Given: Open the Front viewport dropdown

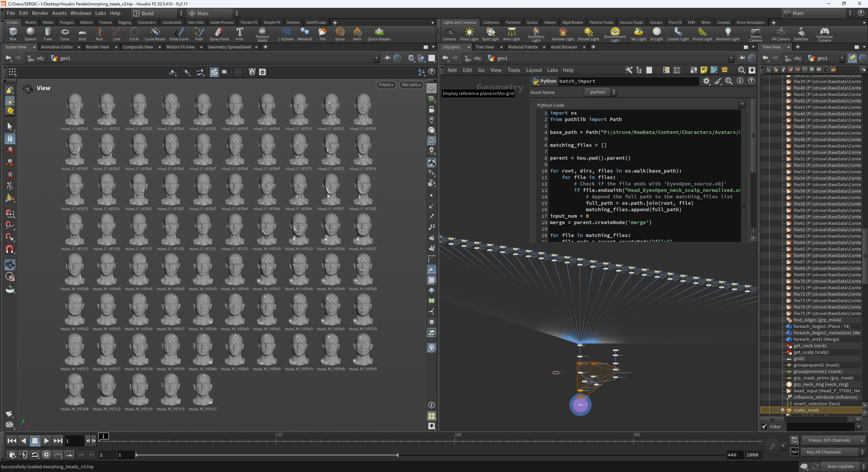Looking at the screenshot, I should [x=386, y=85].
